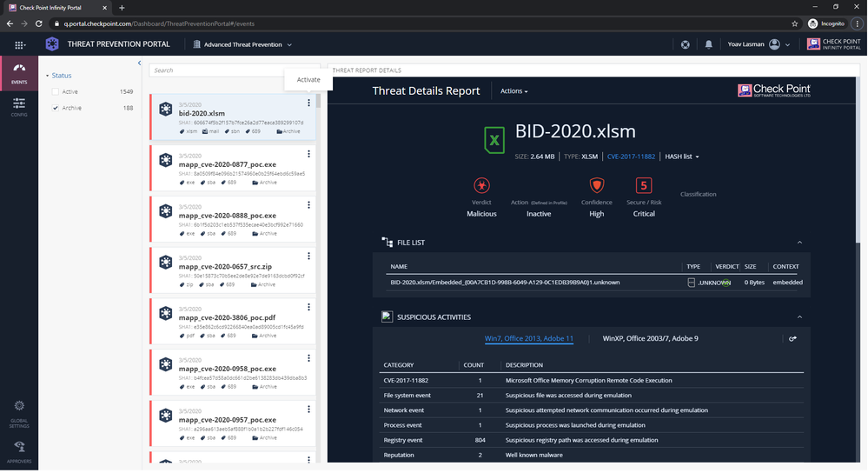Uncheck the Archive status filter
This screenshot has height=473, width=868.
tap(56, 108)
